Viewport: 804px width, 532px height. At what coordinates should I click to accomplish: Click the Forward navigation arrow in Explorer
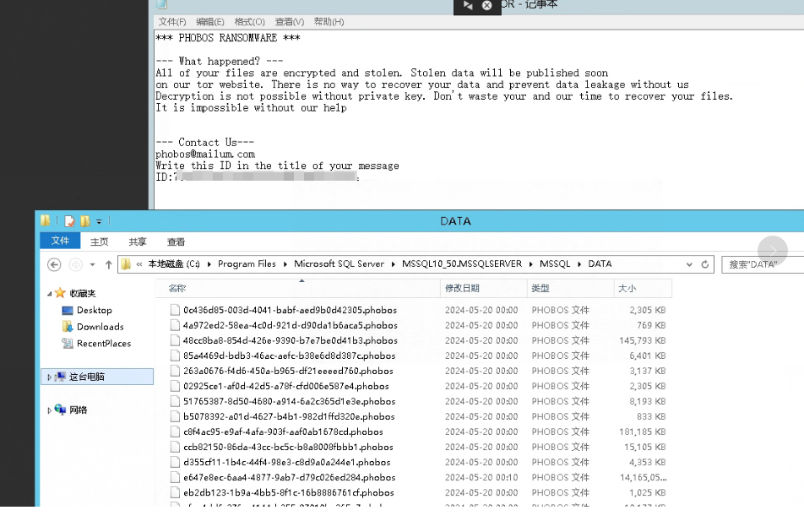pos(75,264)
